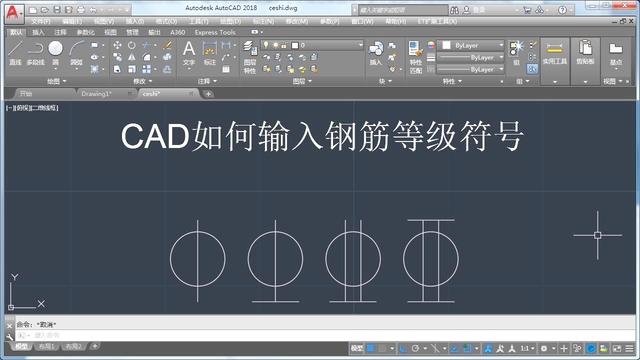Click the Scale tool in Modify panel
640x360 pixels.
131,69
